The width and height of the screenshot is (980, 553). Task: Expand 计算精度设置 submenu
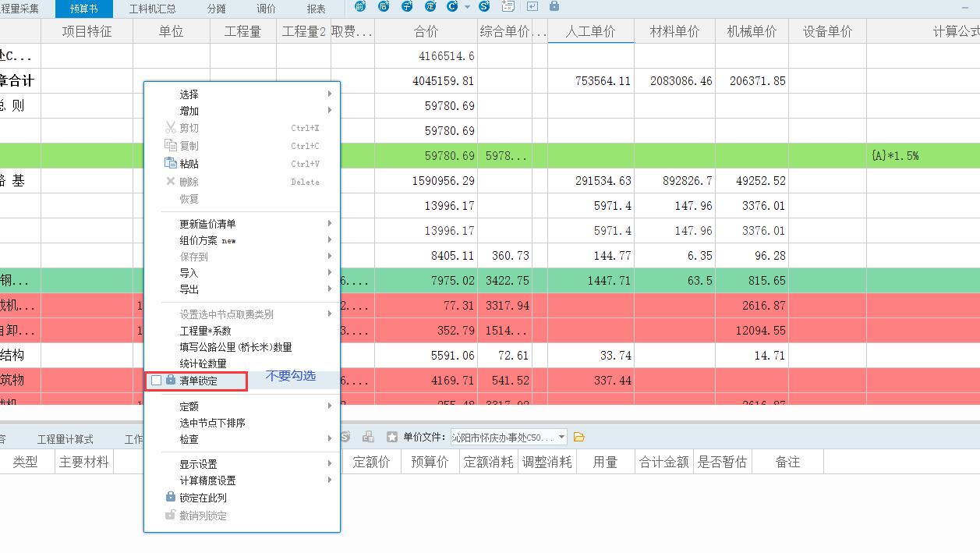click(242, 480)
